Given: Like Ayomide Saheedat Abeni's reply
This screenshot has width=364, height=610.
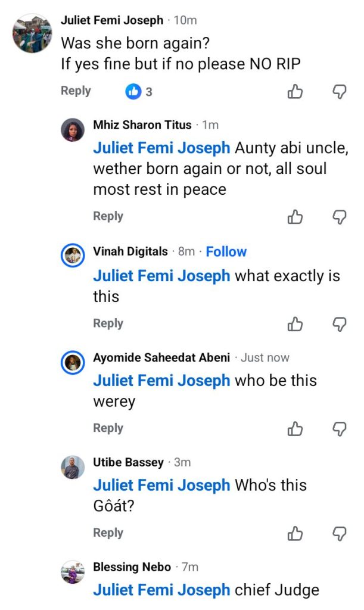Looking at the screenshot, I should coord(295,428).
